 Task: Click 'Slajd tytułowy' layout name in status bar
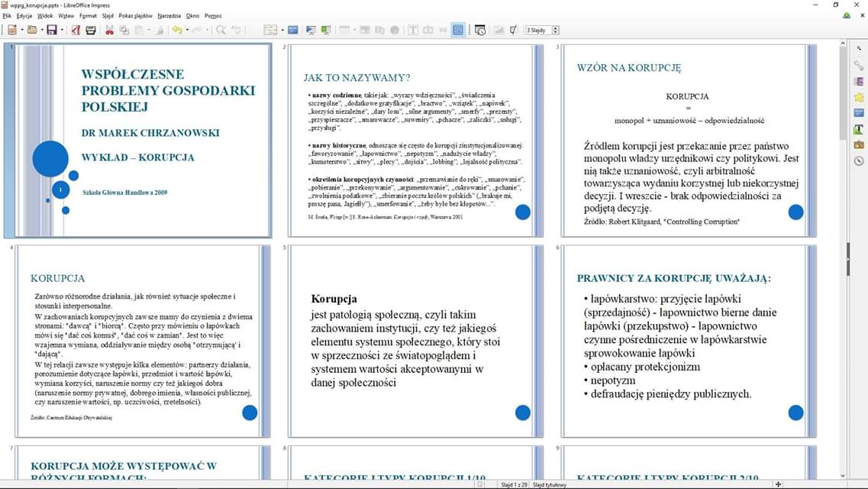pyautogui.click(x=549, y=484)
